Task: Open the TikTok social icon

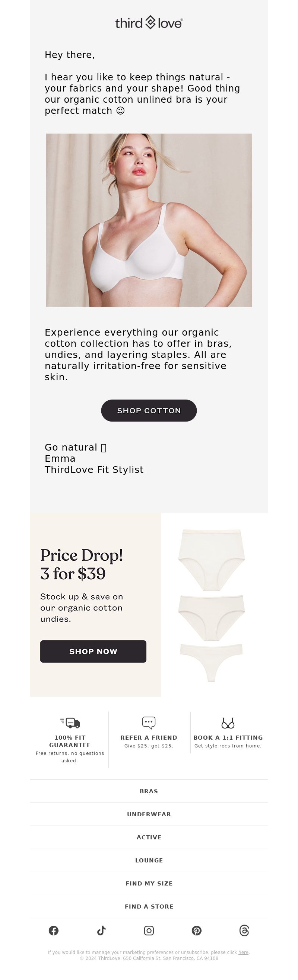Action: [101, 931]
